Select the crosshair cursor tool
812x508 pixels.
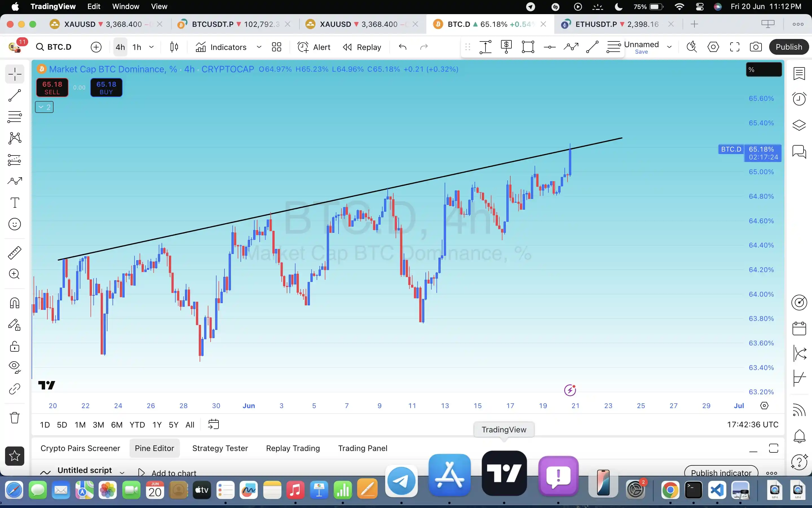pyautogui.click(x=15, y=74)
